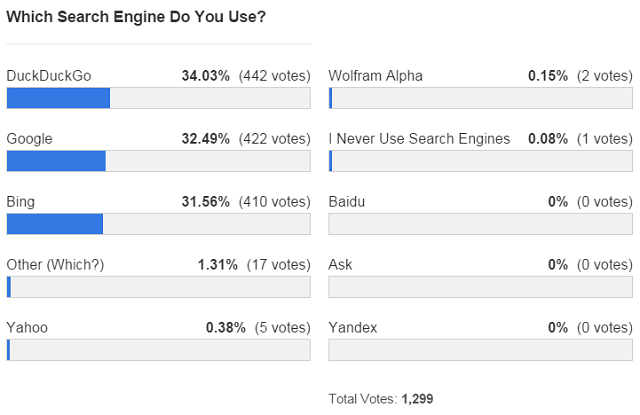Click the Google result bar

(158, 161)
